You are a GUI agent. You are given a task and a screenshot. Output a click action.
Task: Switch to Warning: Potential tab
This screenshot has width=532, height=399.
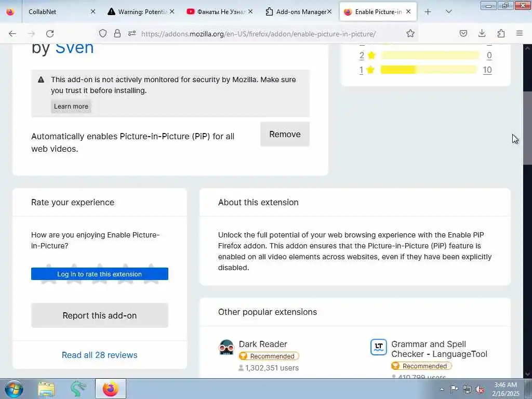tap(140, 11)
